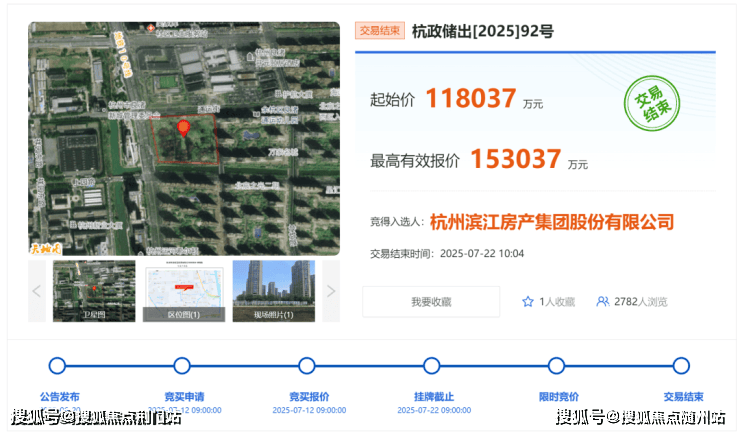
Task: Click the orange 交易结束 status tag
Action: click(379, 31)
